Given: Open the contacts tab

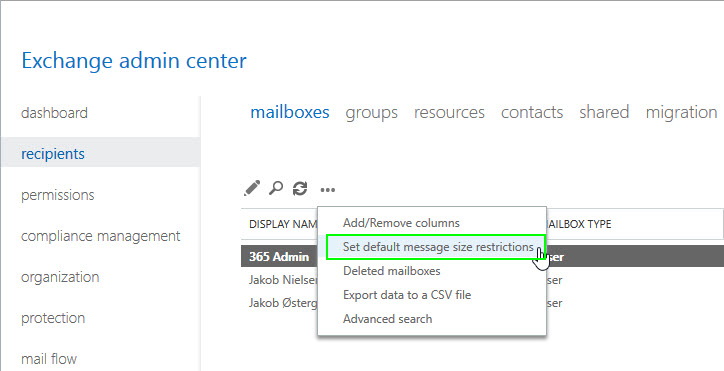Looking at the screenshot, I should pyautogui.click(x=532, y=112).
